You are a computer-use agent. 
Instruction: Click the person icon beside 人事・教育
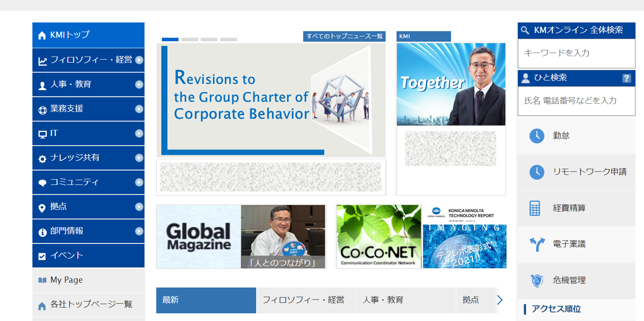point(42,86)
